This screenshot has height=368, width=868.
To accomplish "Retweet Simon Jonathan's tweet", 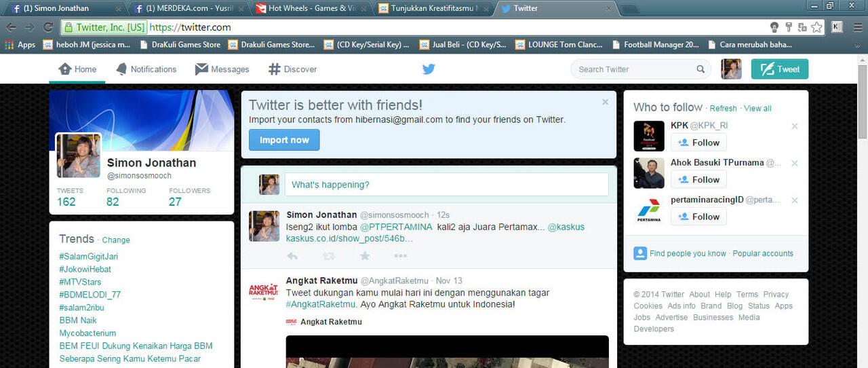I will (x=329, y=256).
